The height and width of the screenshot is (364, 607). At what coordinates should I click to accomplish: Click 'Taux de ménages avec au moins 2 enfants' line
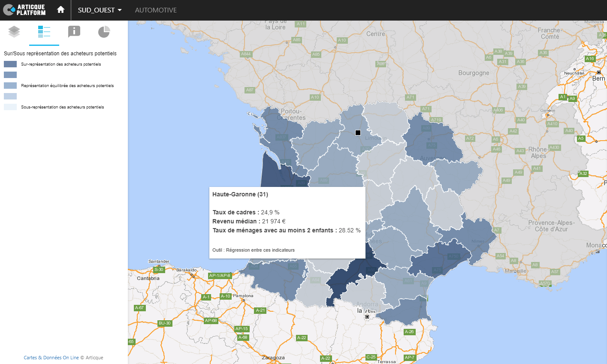tap(287, 230)
